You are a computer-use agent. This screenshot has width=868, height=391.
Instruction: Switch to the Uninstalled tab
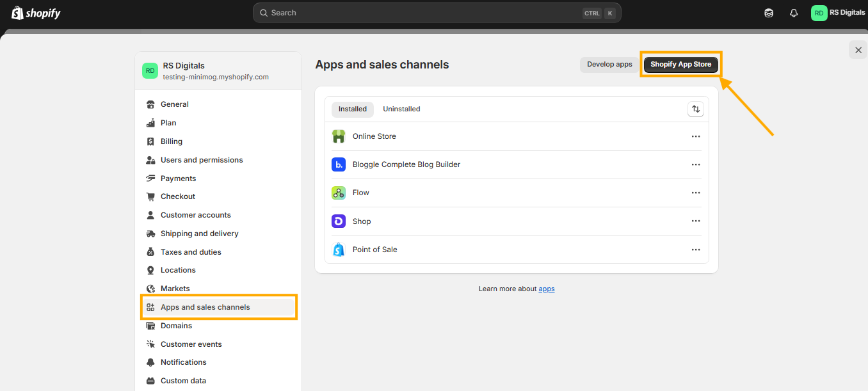pos(401,109)
